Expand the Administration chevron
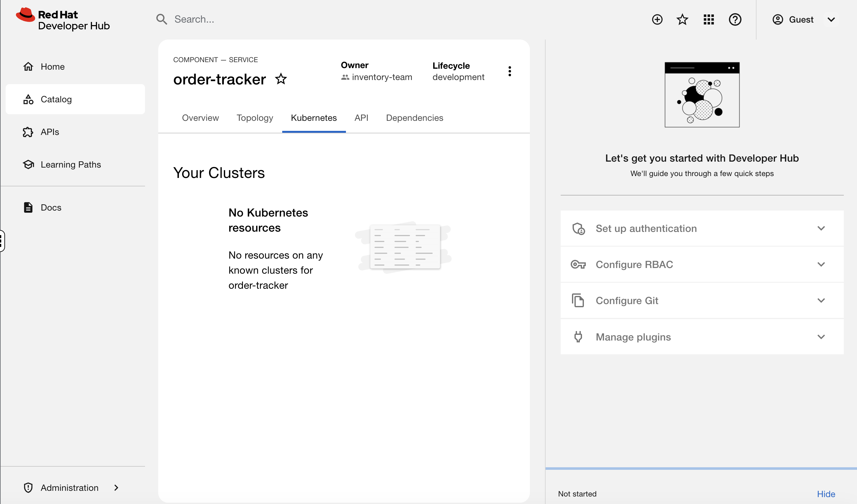This screenshot has height=504, width=857. (116, 488)
